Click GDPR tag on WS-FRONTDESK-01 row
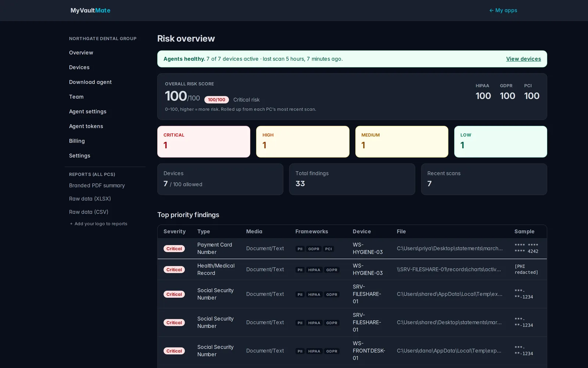The width and height of the screenshot is (588, 368). [332, 351]
